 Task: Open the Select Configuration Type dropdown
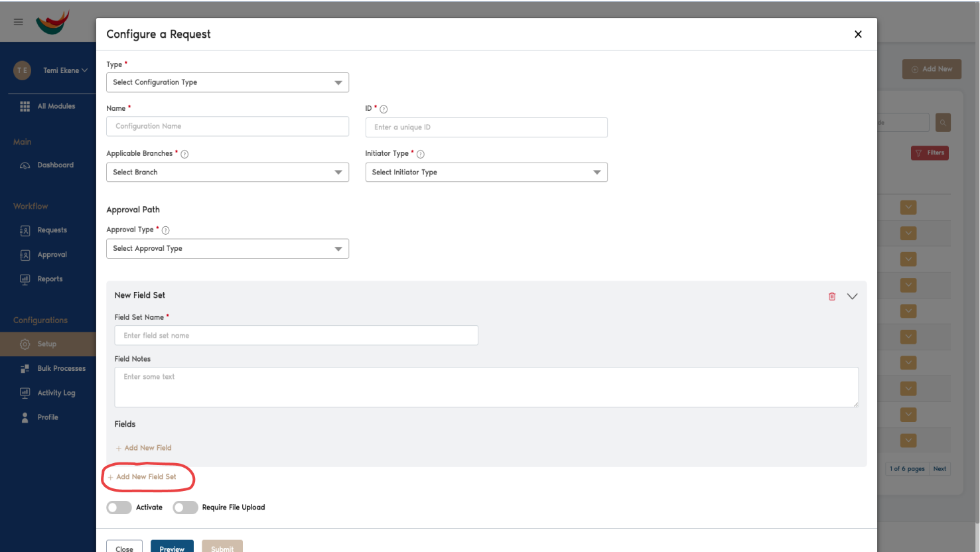[228, 82]
